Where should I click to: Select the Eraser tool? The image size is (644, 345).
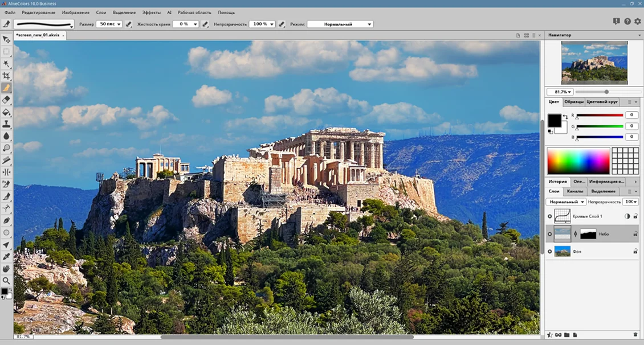pos(6,100)
